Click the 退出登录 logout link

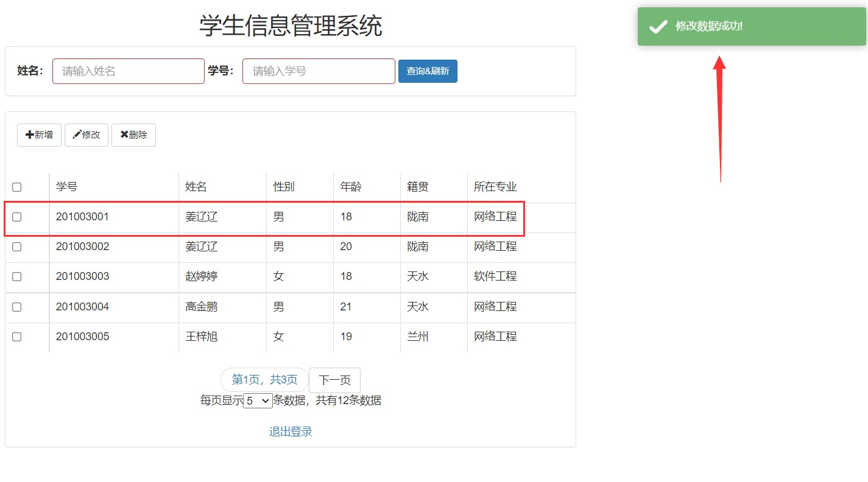[x=291, y=431]
